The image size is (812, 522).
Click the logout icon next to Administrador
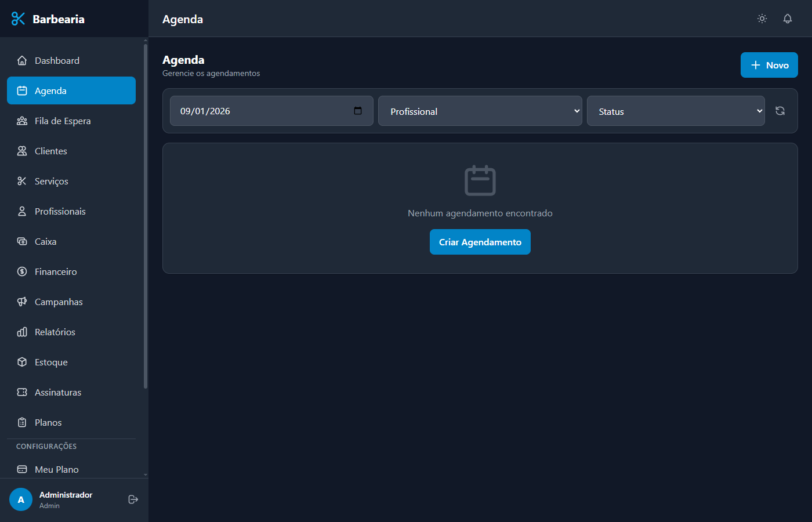[x=133, y=499]
